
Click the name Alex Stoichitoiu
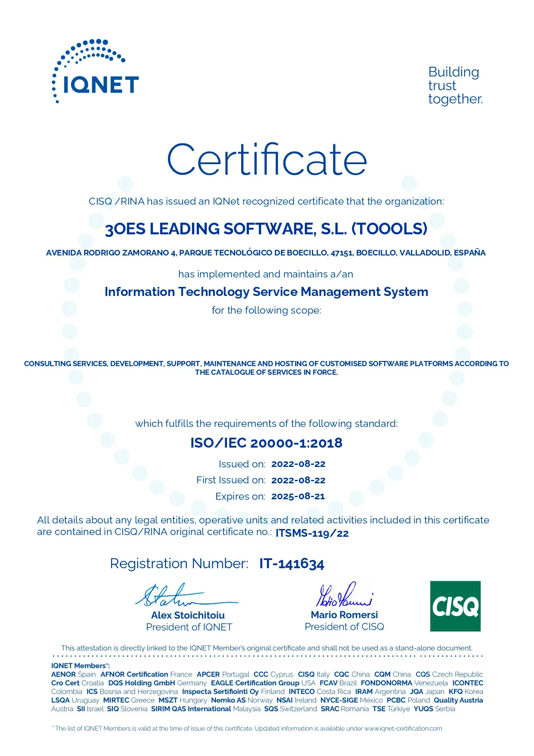pos(188,615)
